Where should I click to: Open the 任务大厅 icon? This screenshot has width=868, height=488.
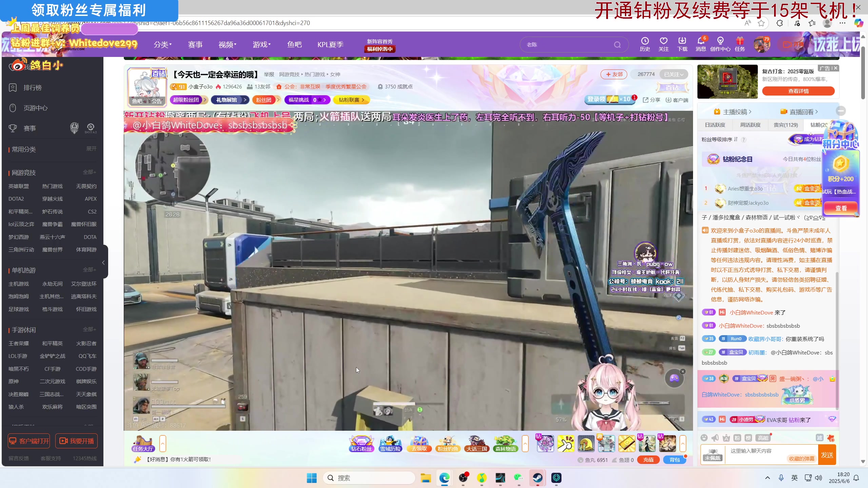point(143,444)
